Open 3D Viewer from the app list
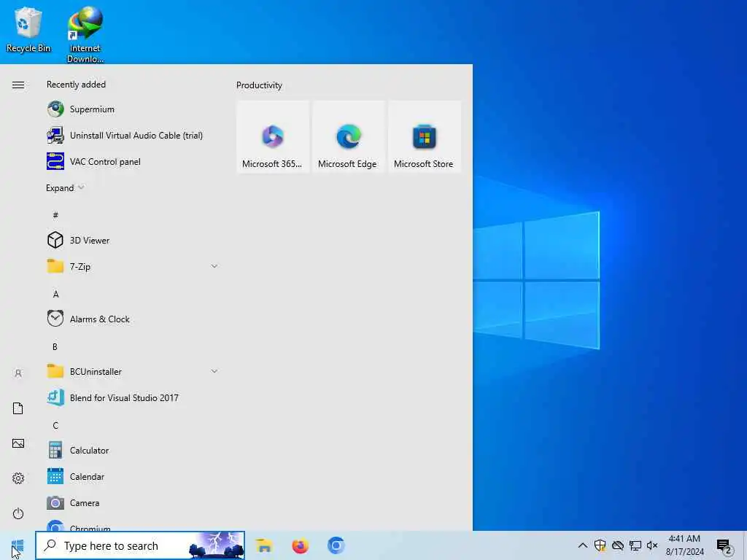 click(133, 240)
